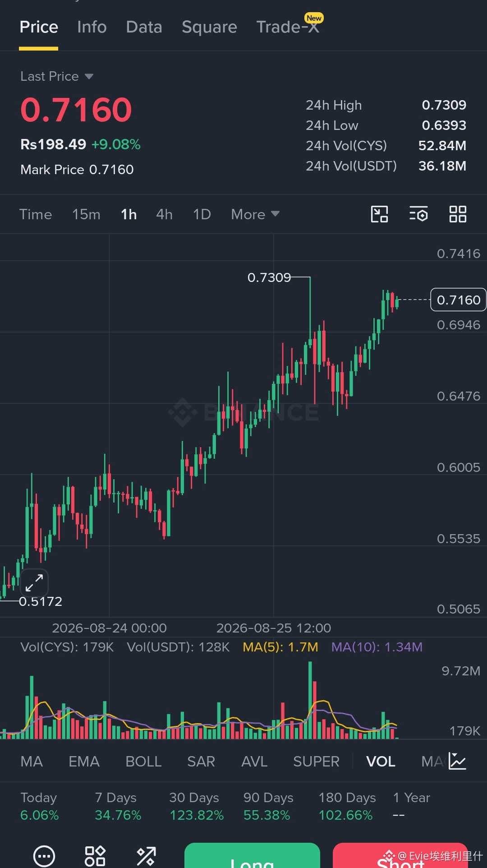487x868 pixels.
Task: Expand chart to fullscreen with arrows icon
Action: tap(34, 582)
